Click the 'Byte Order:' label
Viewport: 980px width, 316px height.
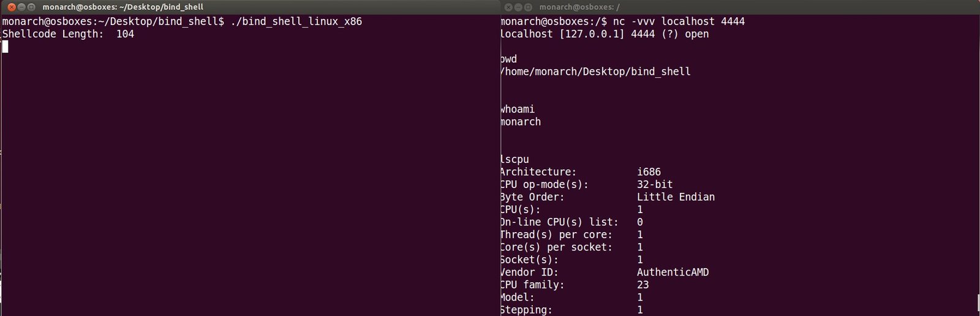532,197
